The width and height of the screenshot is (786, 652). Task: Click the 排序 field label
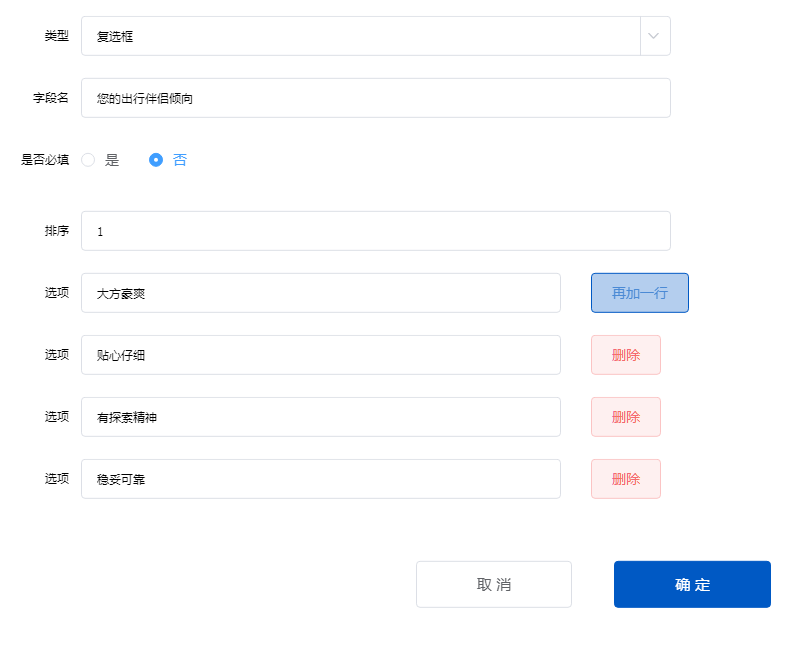tap(56, 231)
